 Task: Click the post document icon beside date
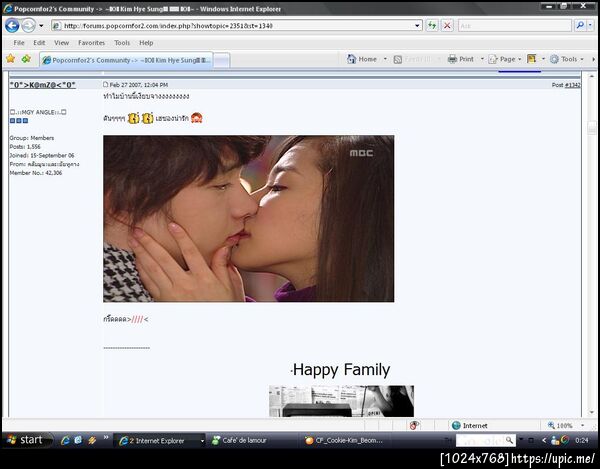click(106, 85)
